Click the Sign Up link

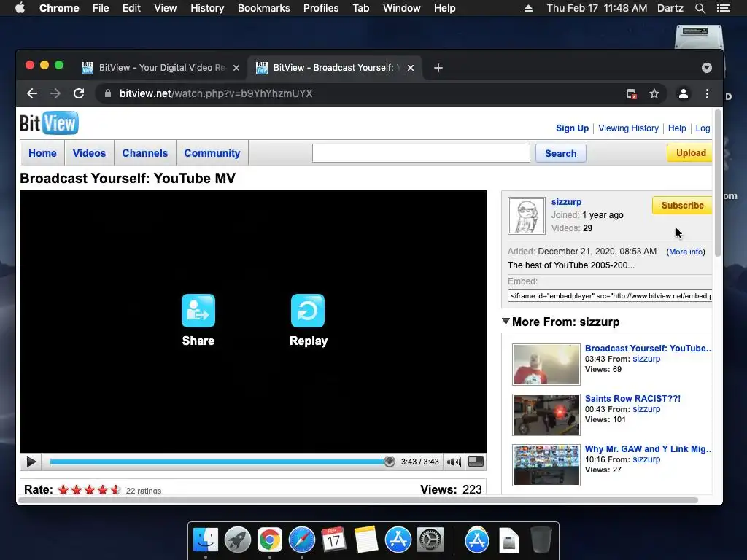click(572, 128)
